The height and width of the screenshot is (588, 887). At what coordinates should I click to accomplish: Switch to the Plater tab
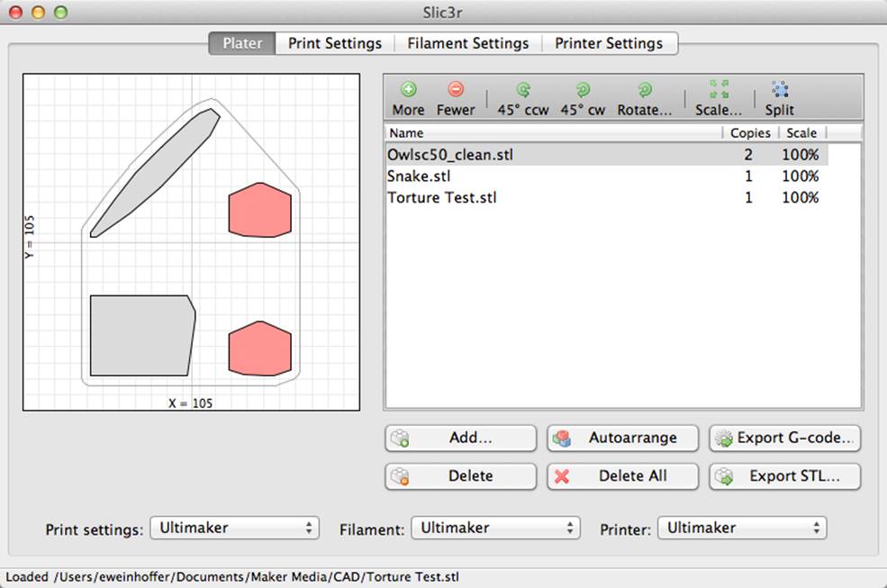click(x=242, y=43)
